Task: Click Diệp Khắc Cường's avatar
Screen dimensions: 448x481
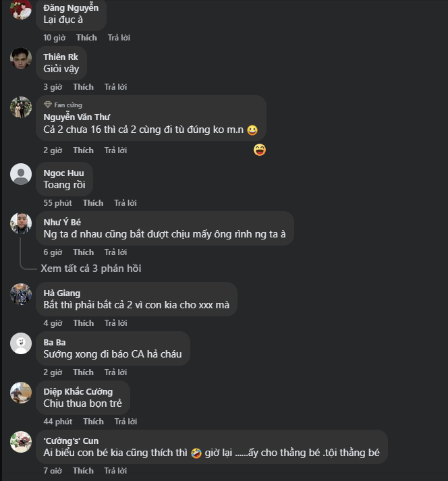Action: pyautogui.click(x=21, y=393)
